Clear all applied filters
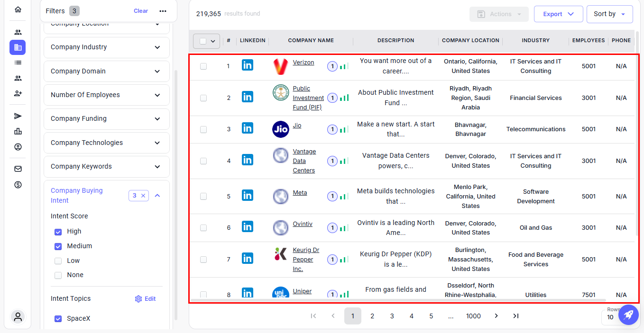Image resolution: width=644 pixels, height=333 pixels. [141, 11]
